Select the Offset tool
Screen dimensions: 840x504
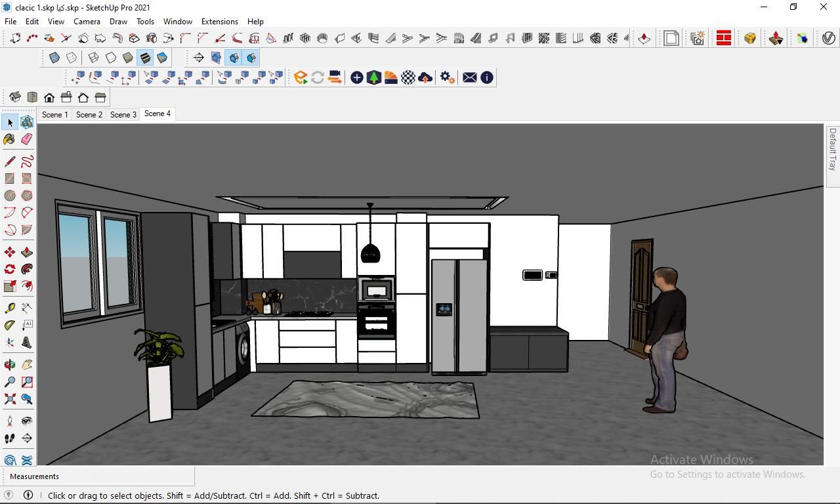27,286
